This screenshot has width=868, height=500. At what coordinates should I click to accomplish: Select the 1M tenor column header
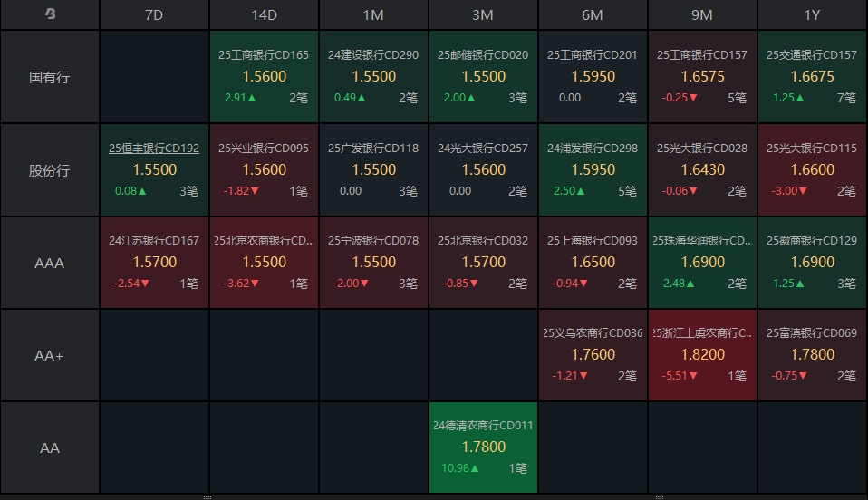[373, 15]
